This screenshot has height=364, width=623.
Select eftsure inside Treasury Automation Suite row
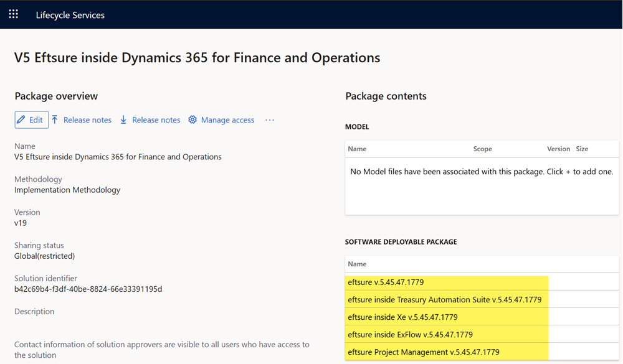[x=482, y=300]
